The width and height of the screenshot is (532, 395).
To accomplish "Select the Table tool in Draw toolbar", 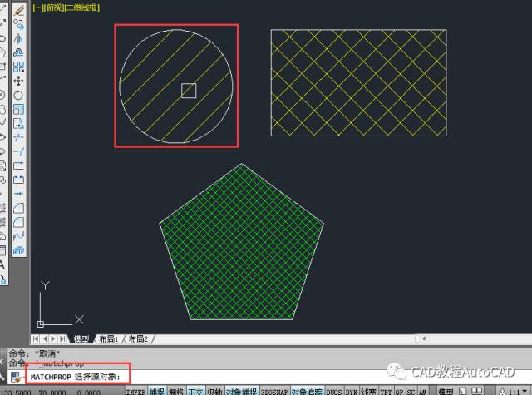I will (x=2, y=251).
